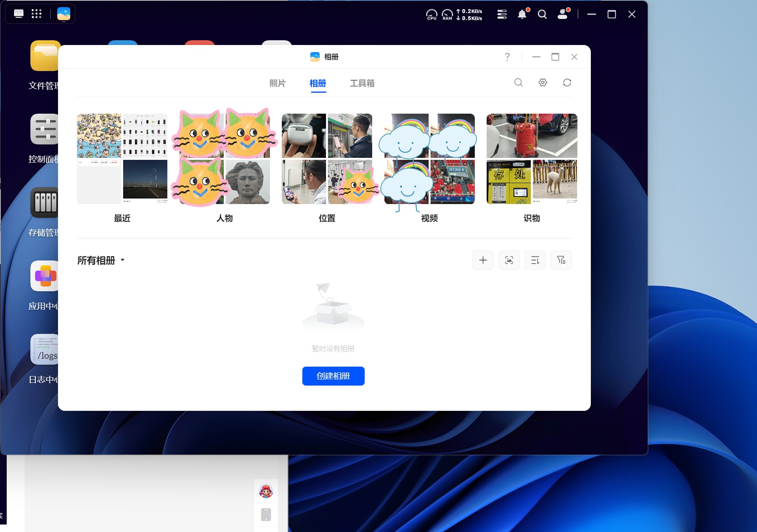Click the photo app icon in top bar

(x=64, y=14)
